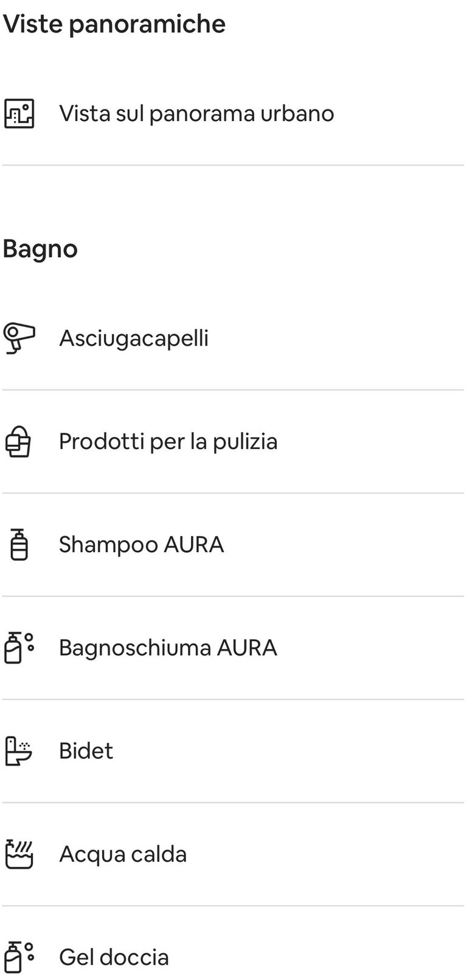Tap the Bidet amenity label
Screen dimensions: 467x980
(x=86, y=751)
